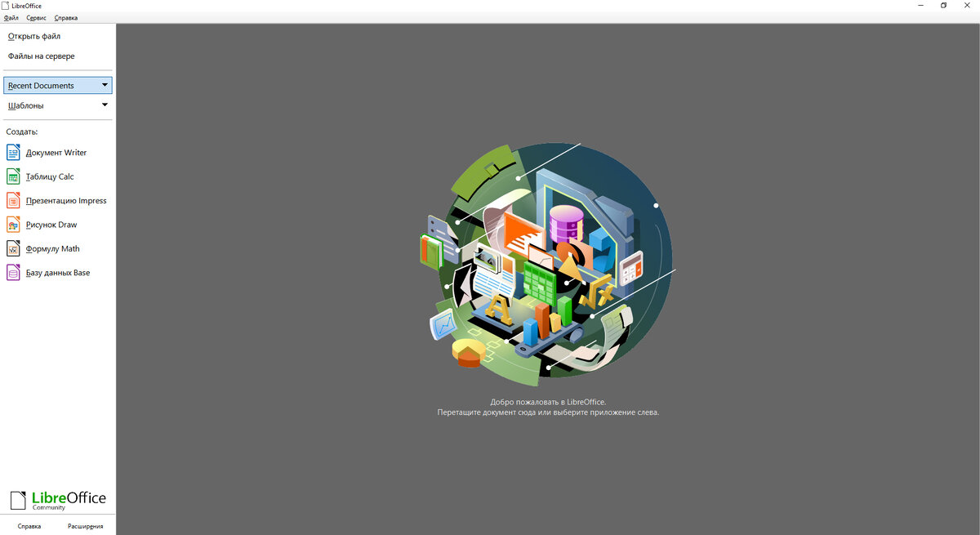The height and width of the screenshot is (535, 980).
Task: Click the Impress presentation icon
Action: coord(13,200)
